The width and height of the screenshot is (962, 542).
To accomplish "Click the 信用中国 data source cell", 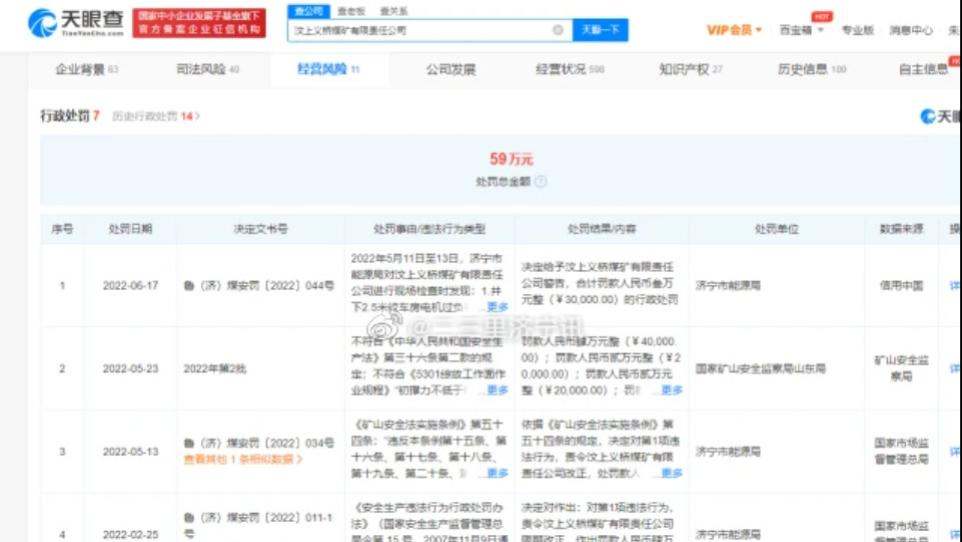I will click(901, 285).
